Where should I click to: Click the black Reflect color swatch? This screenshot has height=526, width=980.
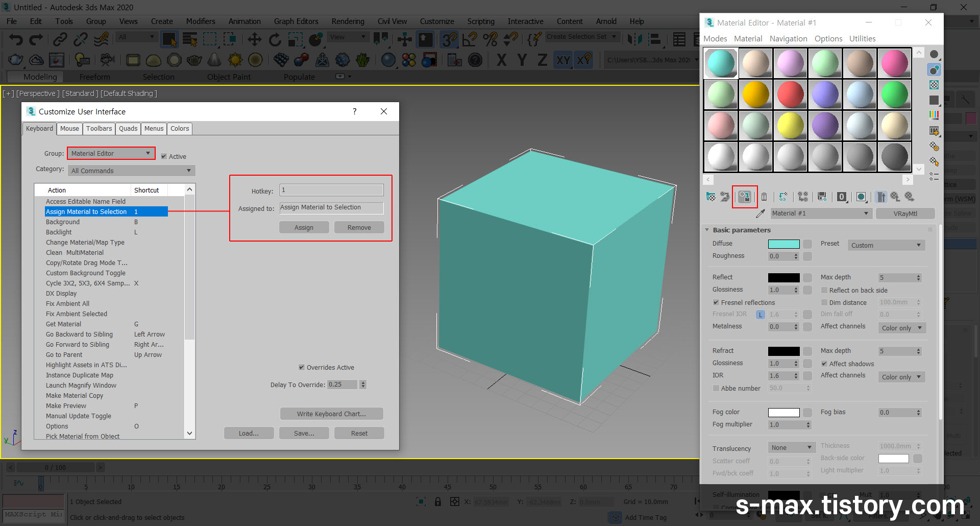coord(783,278)
